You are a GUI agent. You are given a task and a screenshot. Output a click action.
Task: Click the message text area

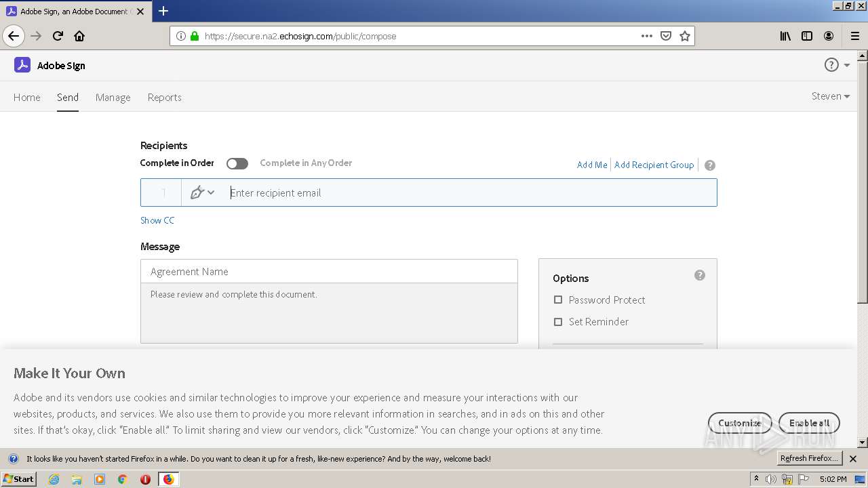tap(329, 312)
